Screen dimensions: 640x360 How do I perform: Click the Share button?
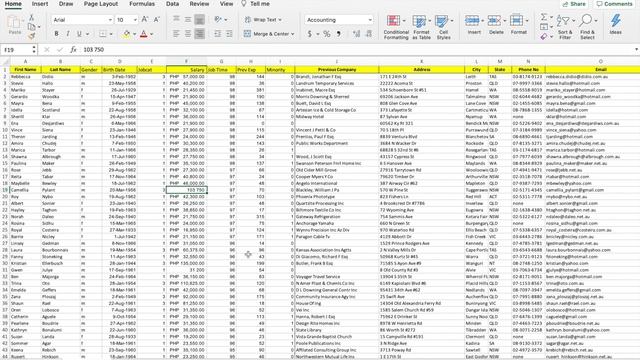click(574, 4)
